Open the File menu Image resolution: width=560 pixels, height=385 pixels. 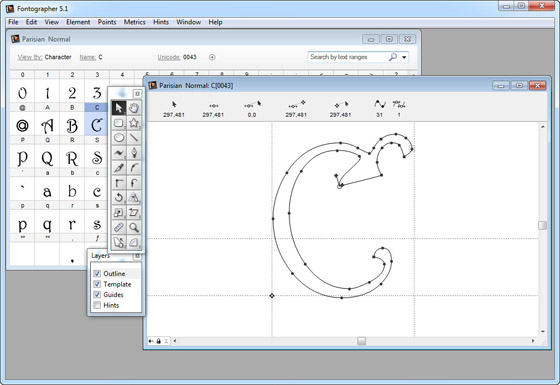tap(13, 22)
